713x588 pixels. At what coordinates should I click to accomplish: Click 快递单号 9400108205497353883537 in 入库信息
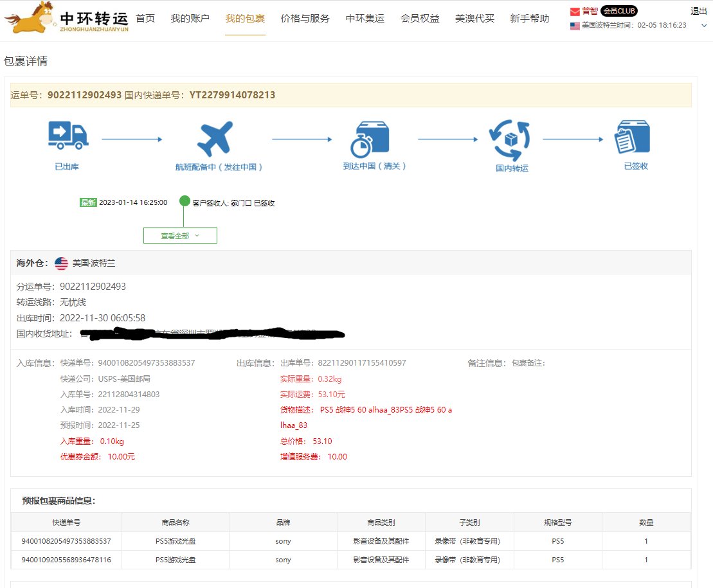point(147,362)
